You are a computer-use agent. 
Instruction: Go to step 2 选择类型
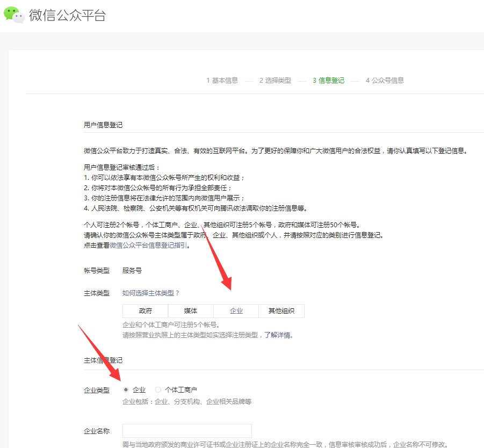point(275,81)
